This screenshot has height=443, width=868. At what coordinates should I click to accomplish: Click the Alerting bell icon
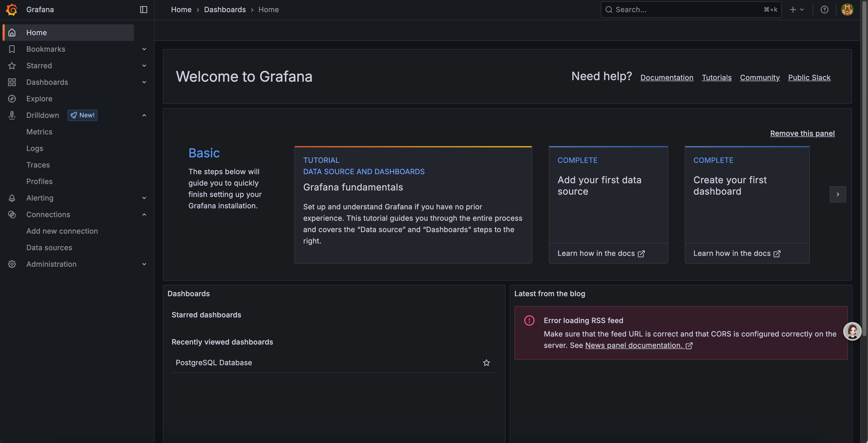click(12, 198)
